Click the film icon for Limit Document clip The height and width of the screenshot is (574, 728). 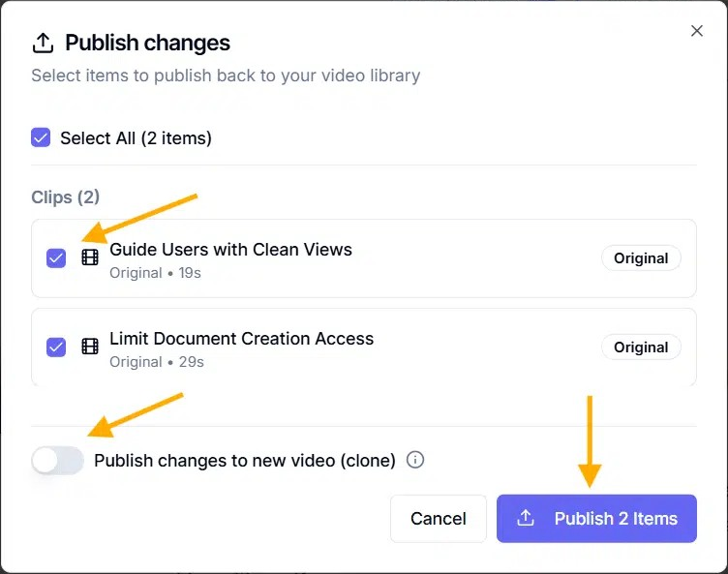tap(90, 347)
